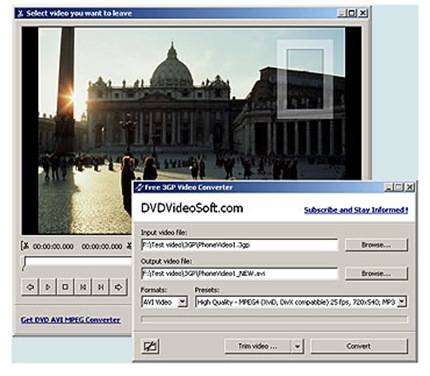
Task: Click the previous frame arrow button
Action: [30, 287]
